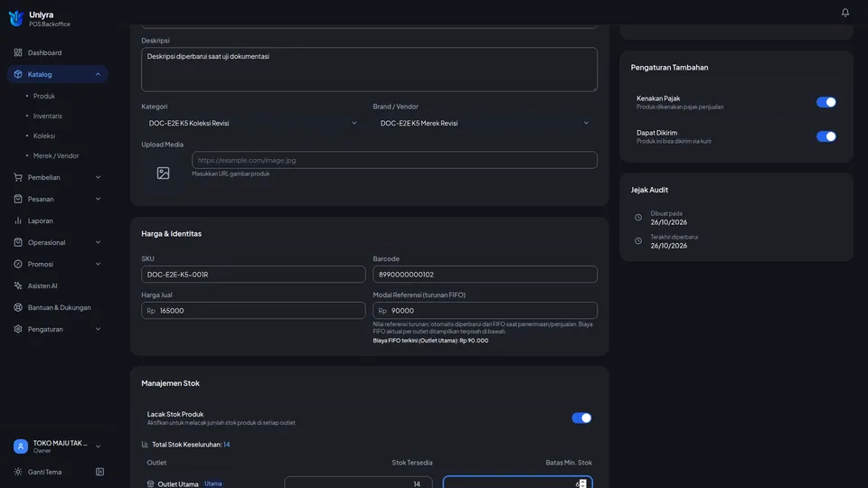Click the Katalog box icon
This screenshot has width=868, height=488.
point(18,74)
